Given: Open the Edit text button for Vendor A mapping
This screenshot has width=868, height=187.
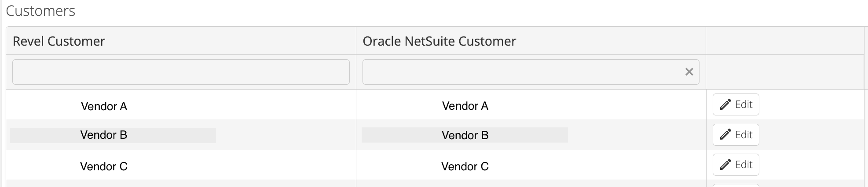Looking at the screenshot, I should tap(736, 104).
